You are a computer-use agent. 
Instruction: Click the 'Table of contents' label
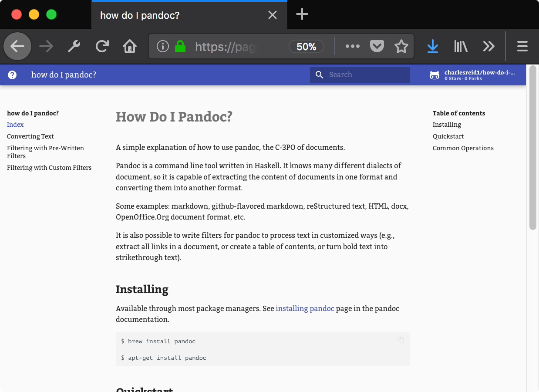[x=459, y=113]
